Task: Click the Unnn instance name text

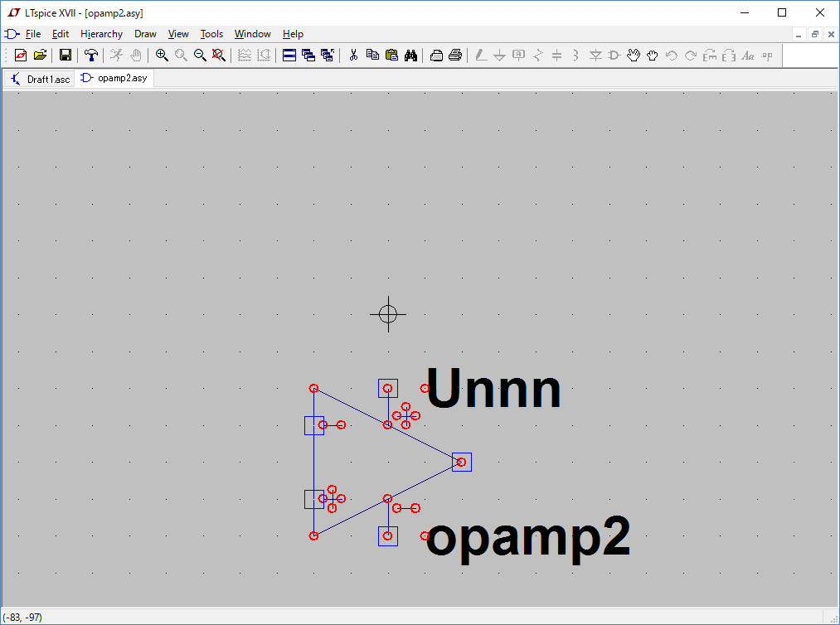Action: [x=494, y=390]
